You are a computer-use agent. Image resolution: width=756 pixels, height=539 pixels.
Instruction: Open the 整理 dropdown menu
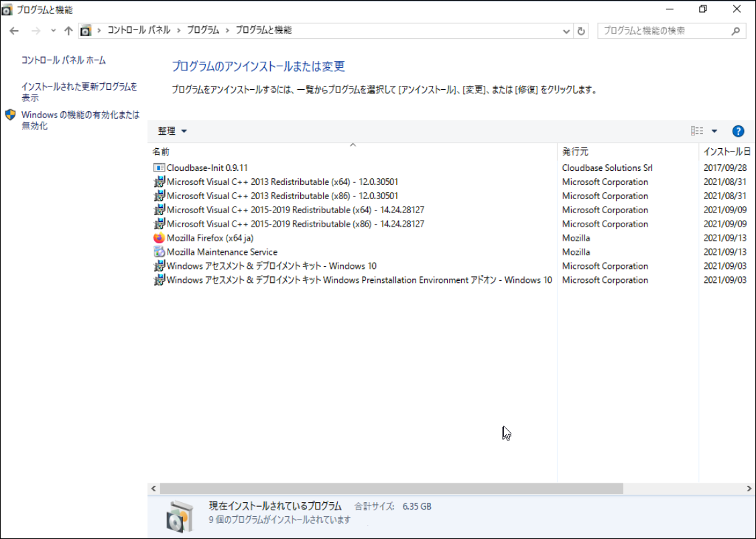click(172, 131)
